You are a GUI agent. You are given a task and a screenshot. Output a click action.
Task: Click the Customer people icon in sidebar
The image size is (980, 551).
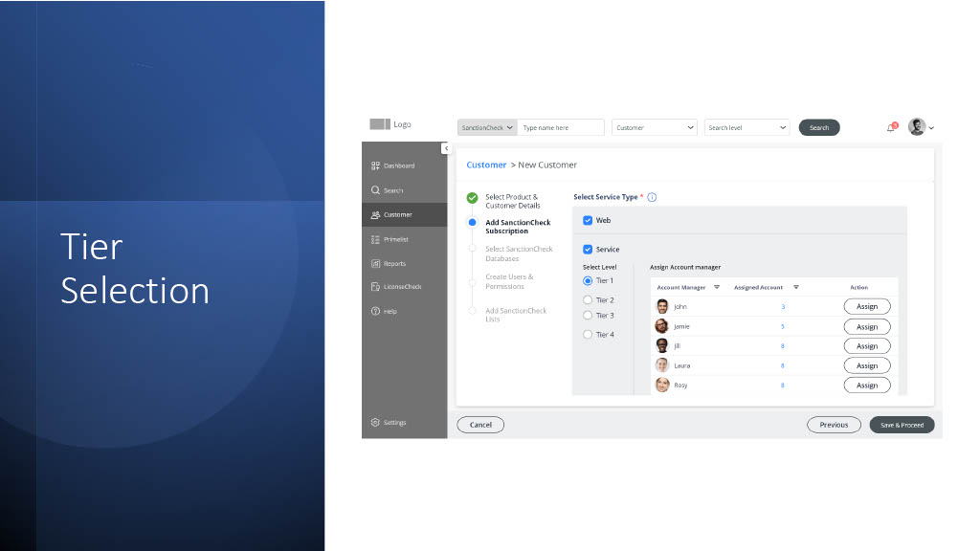click(x=375, y=215)
